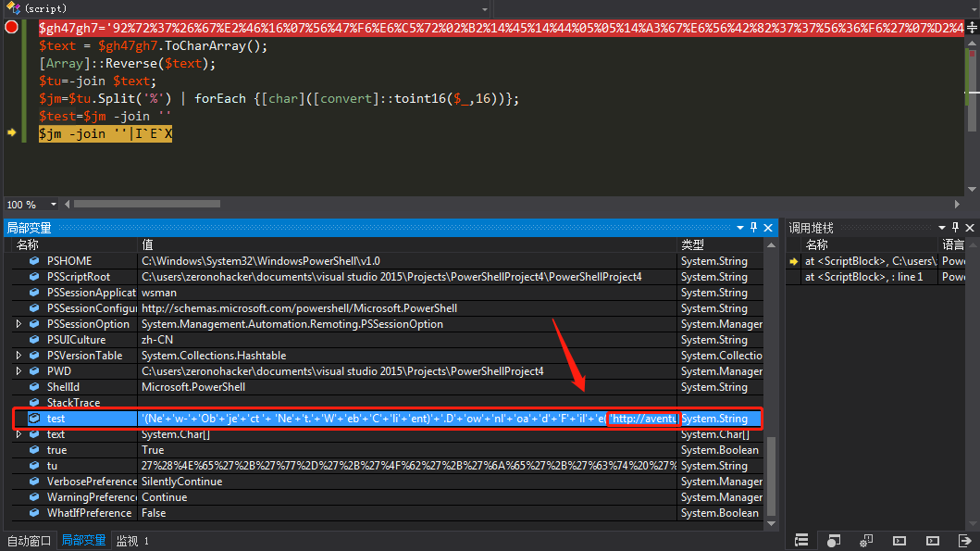Toggle auto-hide pin on the Call Stack panel
The image size is (980, 551).
[x=956, y=228]
